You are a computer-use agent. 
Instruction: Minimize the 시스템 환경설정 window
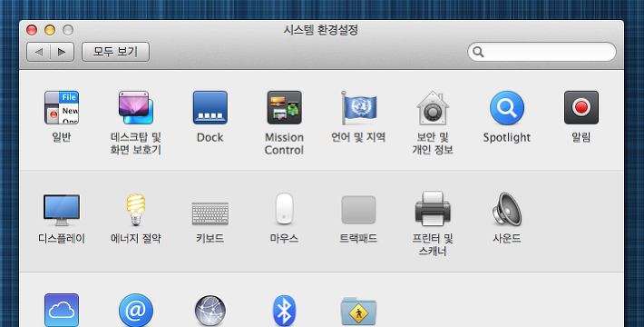[x=50, y=30]
